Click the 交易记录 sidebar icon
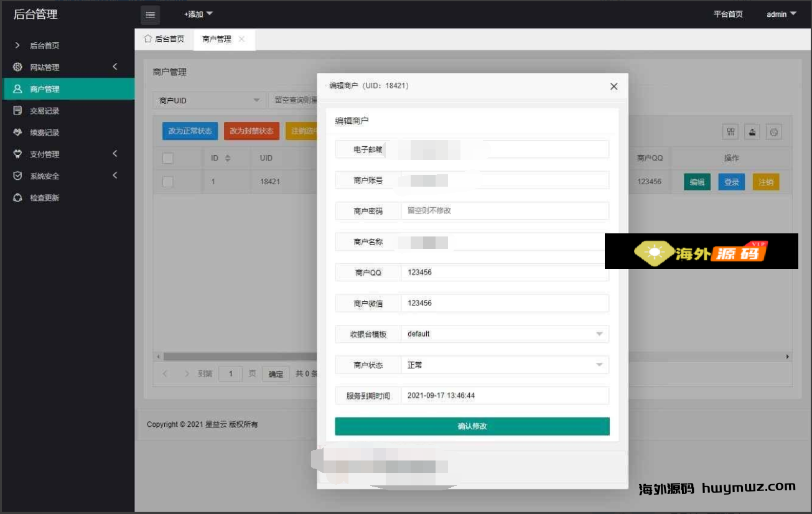This screenshot has height=514, width=812. pos(17,111)
